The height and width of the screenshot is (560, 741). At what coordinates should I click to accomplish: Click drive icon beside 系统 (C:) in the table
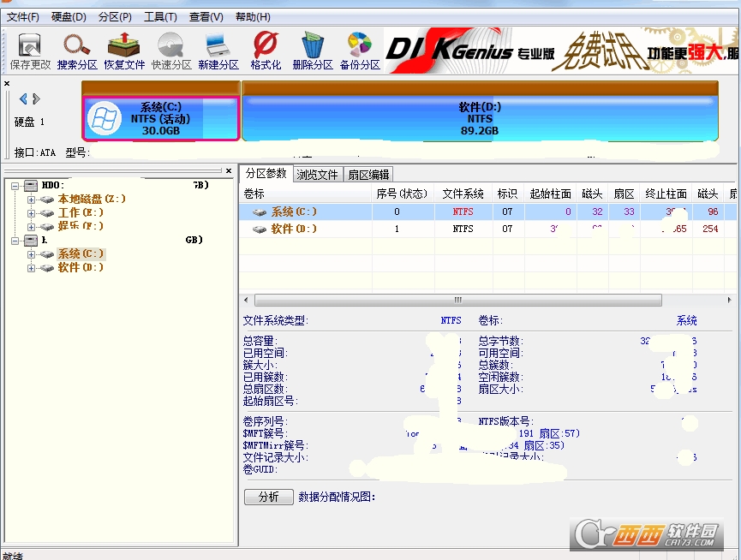260,212
